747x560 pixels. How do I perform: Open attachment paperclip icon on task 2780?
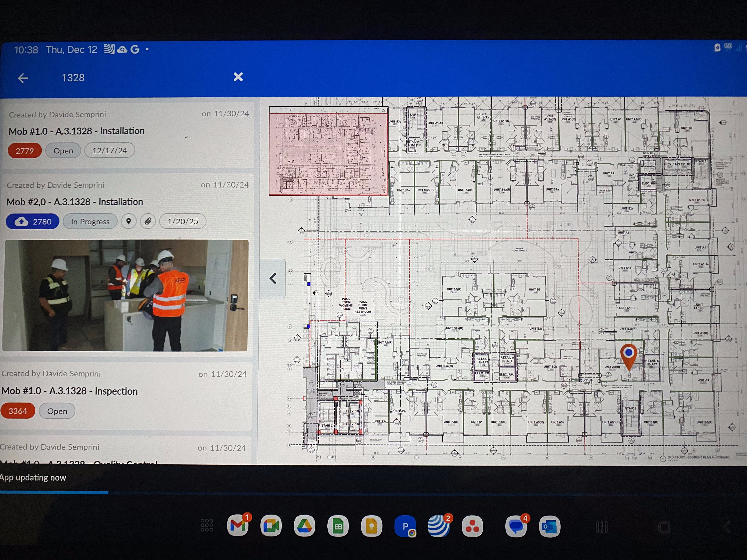(x=148, y=221)
